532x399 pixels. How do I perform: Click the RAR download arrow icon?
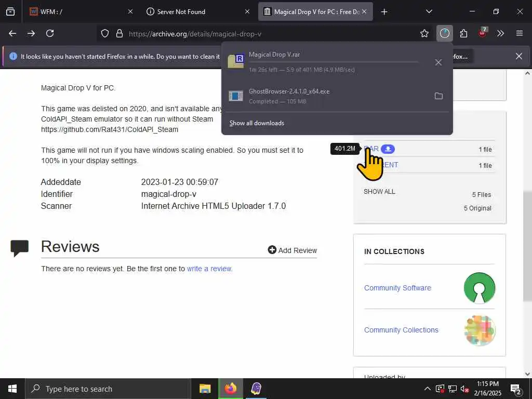pyautogui.click(x=388, y=149)
